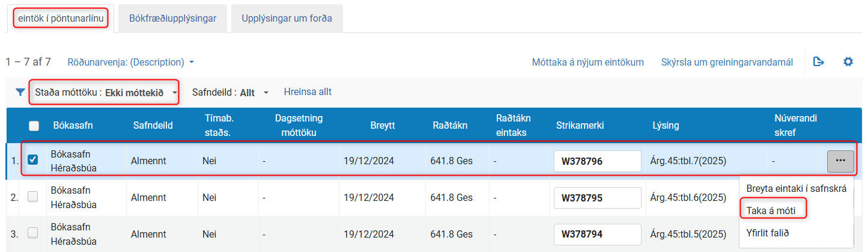Open the Safndeild filter dropdown
Screen dimensions: 868x252
click(230, 93)
